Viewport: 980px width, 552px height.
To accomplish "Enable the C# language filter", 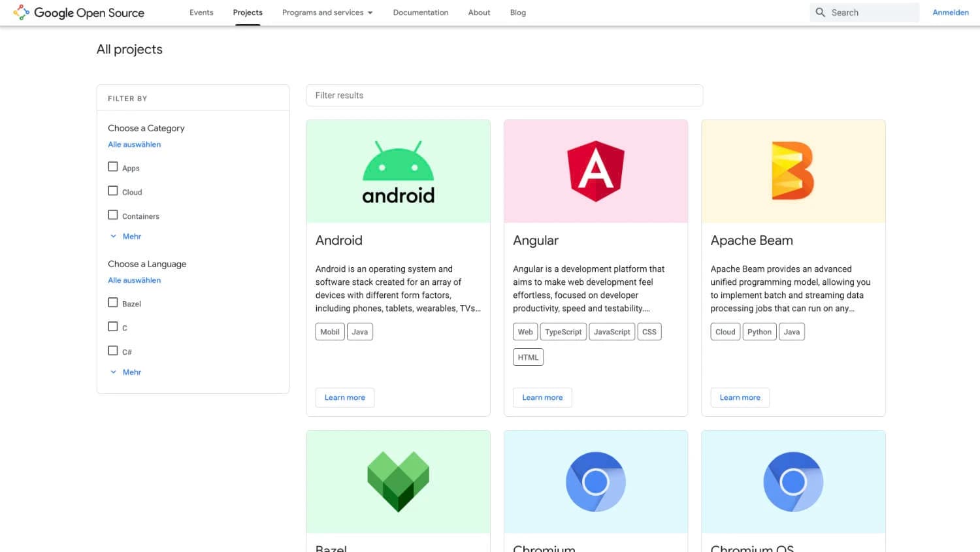I will click(112, 350).
